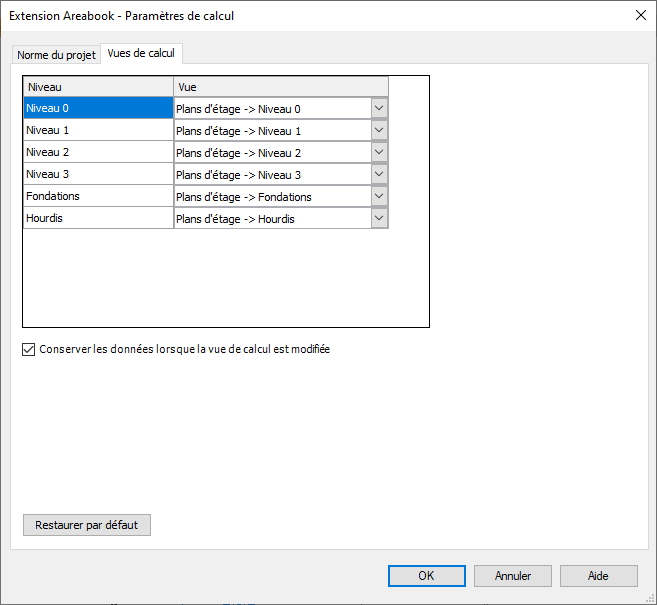657x605 pixels.
Task: Open the view dropdown for Fondations
Action: click(379, 197)
